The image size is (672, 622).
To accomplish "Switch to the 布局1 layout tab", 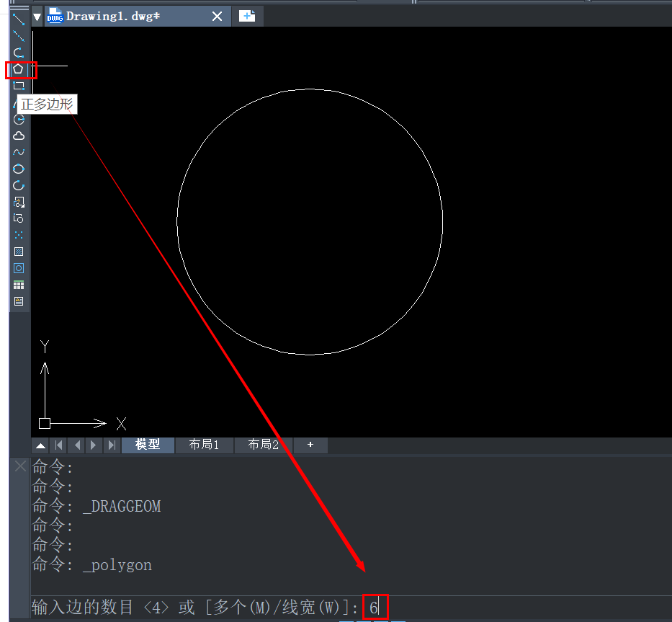I will tap(204, 445).
